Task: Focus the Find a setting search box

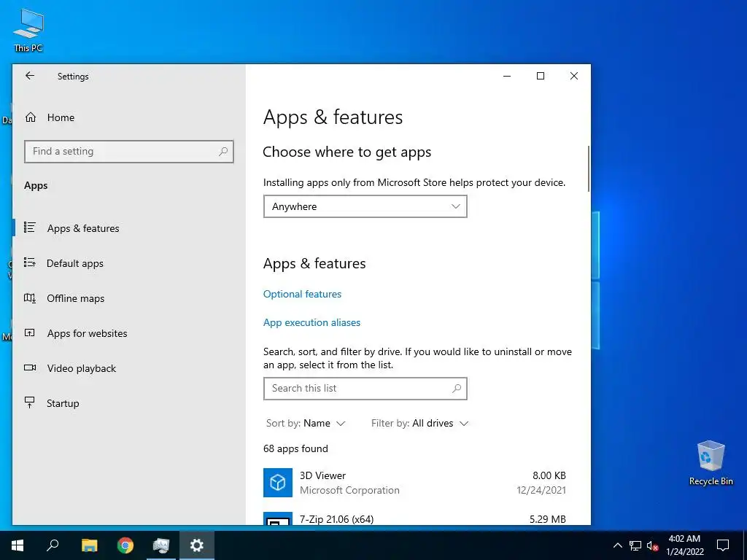Action: tap(128, 152)
